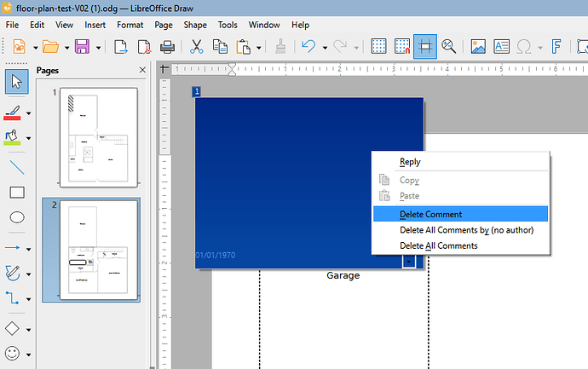
Task: Toggle Snap to Grid
Action: tap(402, 47)
